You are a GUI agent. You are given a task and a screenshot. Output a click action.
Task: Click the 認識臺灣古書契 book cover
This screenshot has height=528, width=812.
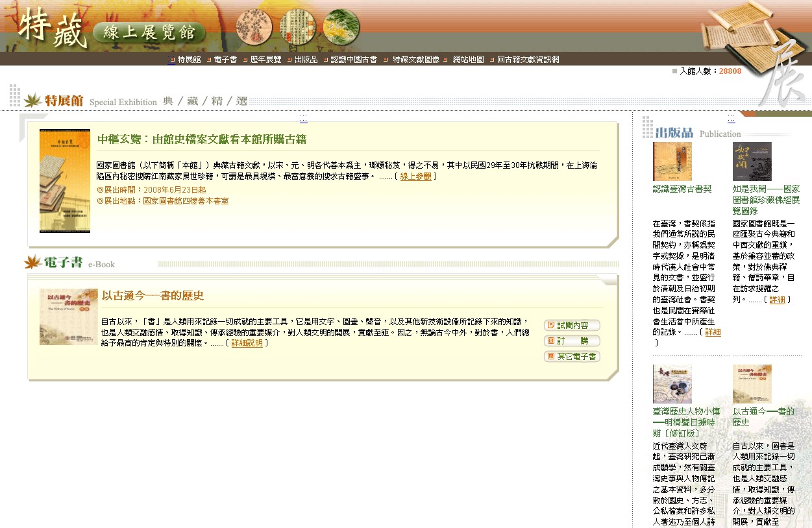coord(672,162)
